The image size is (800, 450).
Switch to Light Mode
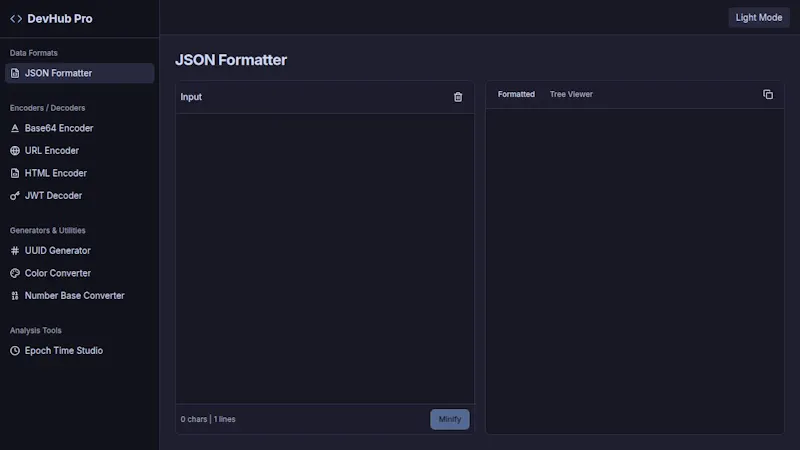[x=759, y=18]
